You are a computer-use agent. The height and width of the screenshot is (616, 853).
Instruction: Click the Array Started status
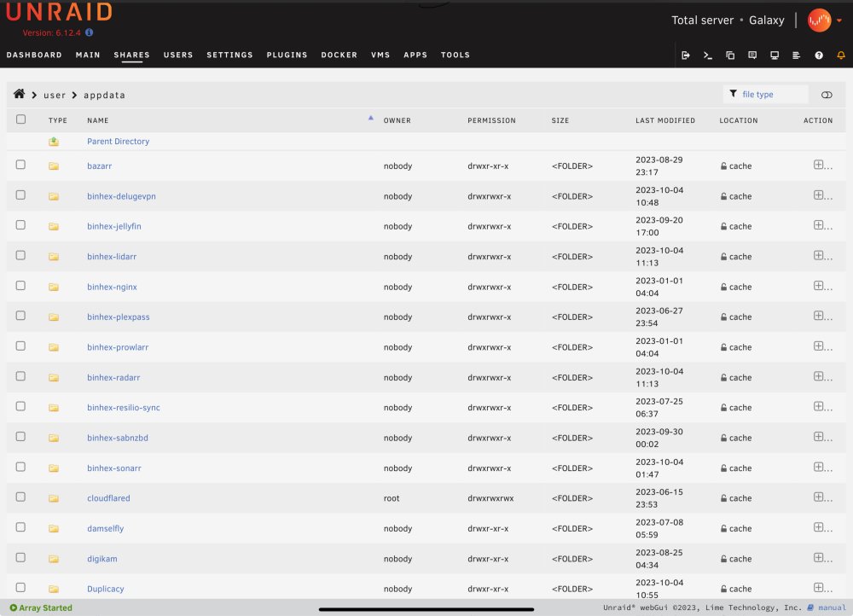point(41,607)
